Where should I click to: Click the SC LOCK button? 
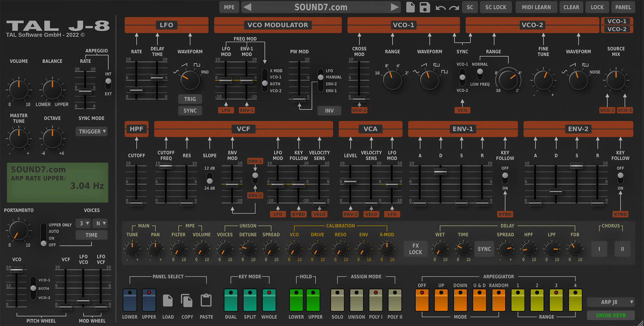coord(496,7)
